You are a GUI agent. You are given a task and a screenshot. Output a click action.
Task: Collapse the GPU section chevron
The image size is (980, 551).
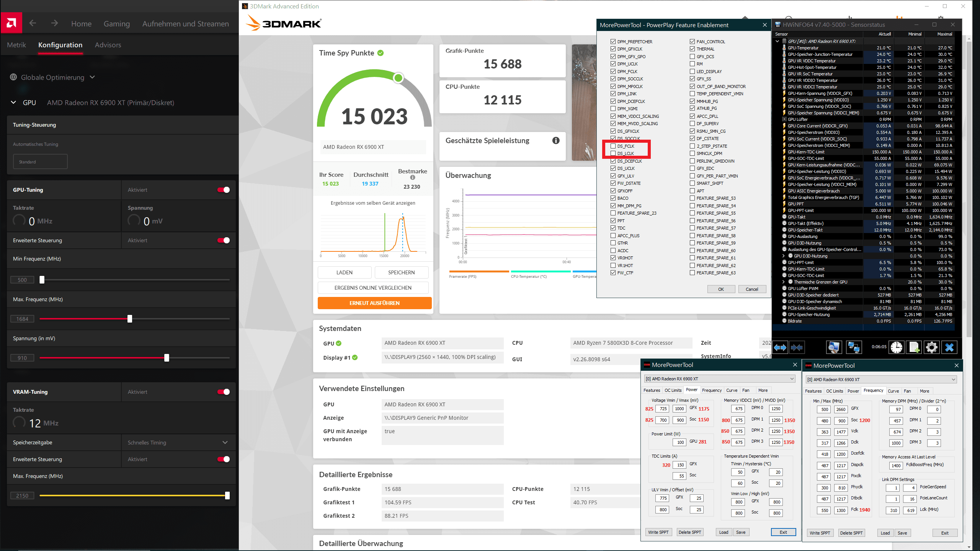point(13,103)
